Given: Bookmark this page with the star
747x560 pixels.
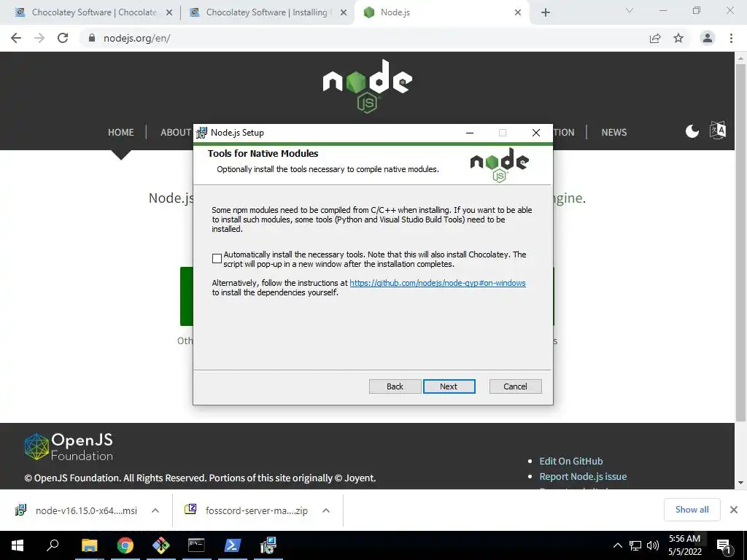Looking at the screenshot, I should point(678,38).
